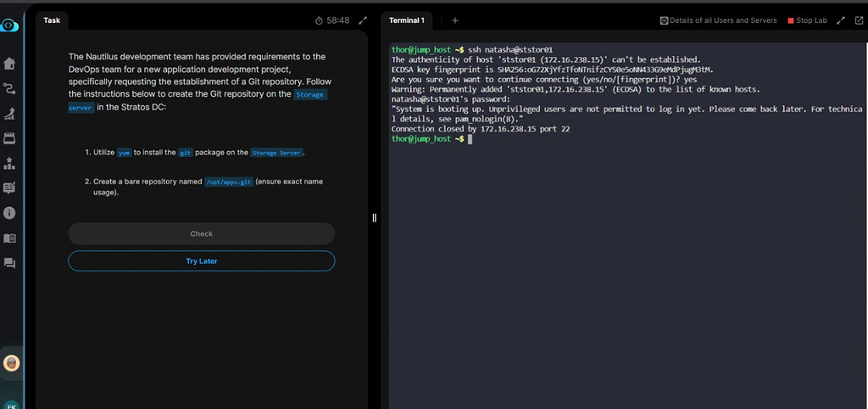Open the leaderboard podium icon
The height and width of the screenshot is (409, 868).
pos(10,163)
